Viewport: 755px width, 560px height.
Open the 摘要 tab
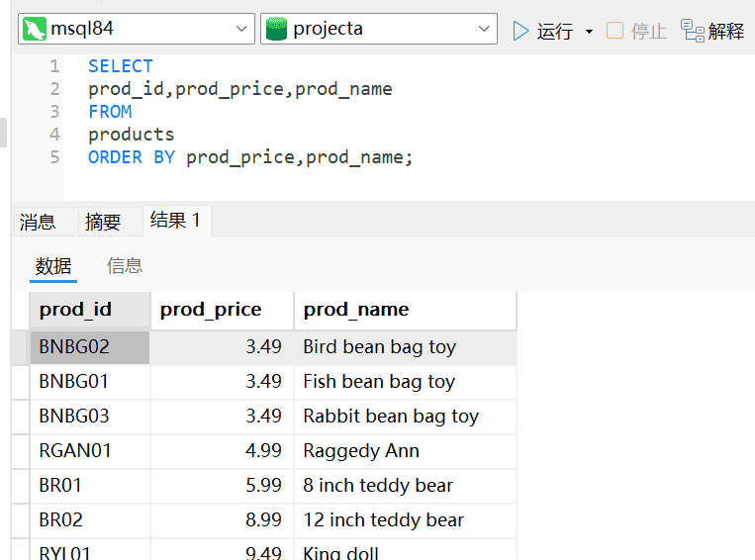(103, 222)
